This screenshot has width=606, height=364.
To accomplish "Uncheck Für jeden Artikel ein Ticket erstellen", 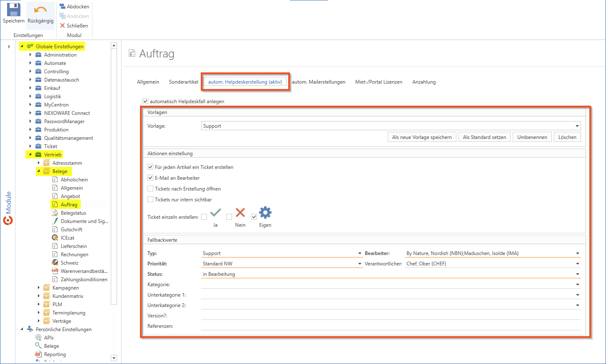I will coord(150,167).
